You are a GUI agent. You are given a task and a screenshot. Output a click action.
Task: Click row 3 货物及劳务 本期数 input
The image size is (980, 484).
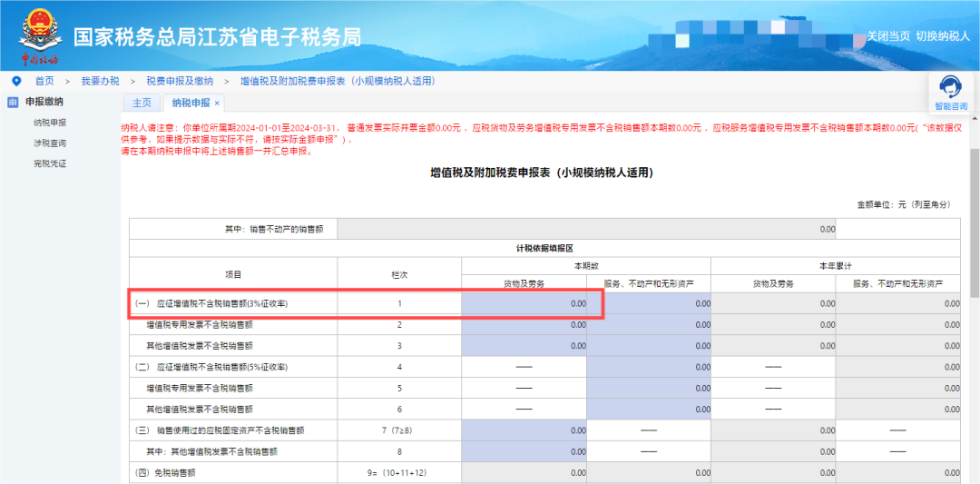click(x=524, y=345)
